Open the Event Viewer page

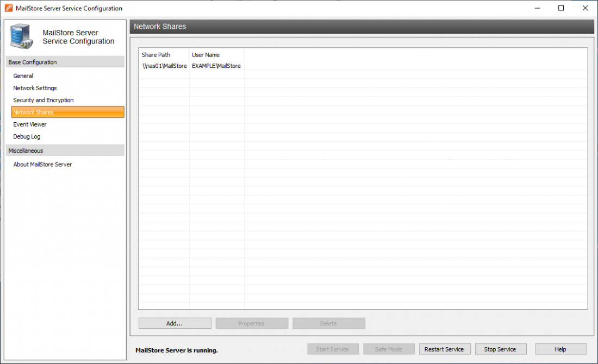coord(29,124)
